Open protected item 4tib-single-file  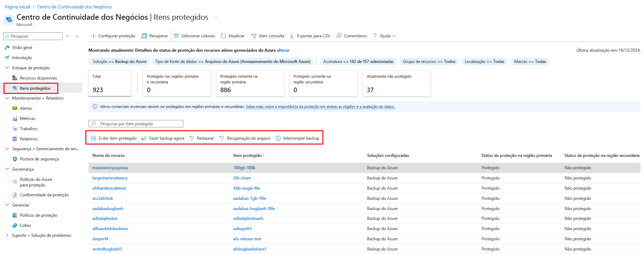tap(247, 188)
